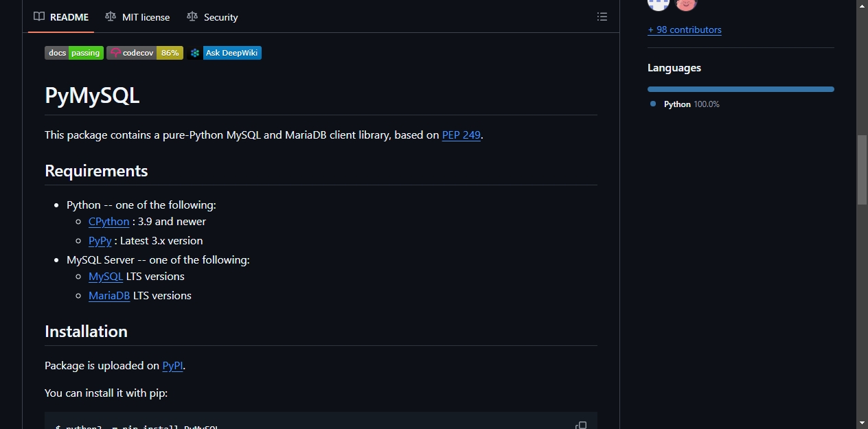
Task: Click "Python -- one of the following:" item
Action: (x=141, y=205)
